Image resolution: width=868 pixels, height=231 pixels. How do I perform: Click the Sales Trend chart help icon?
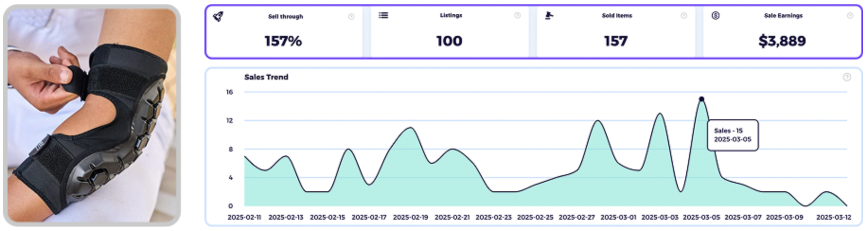point(847,77)
